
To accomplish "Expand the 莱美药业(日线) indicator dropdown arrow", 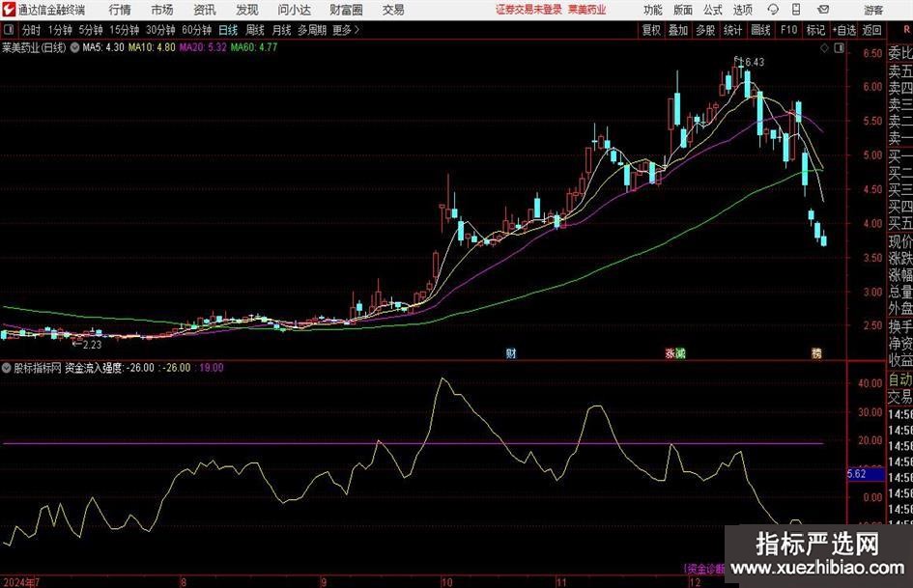I will point(74,47).
